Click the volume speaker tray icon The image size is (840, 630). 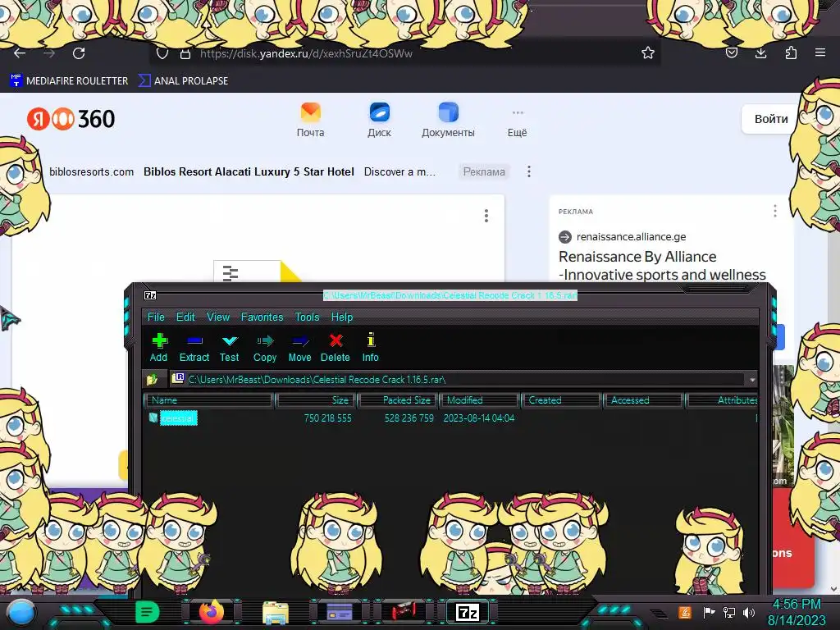coord(749,612)
